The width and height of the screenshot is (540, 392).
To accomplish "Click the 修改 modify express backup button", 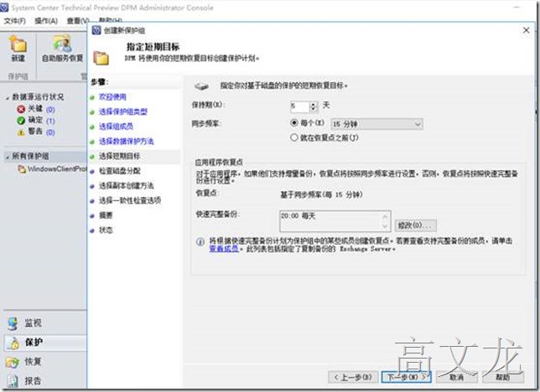I will pos(415,225).
